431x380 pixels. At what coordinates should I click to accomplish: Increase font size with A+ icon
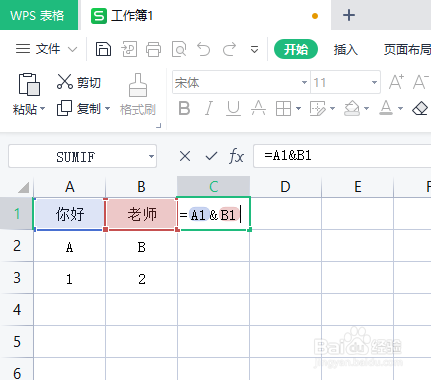pos(396,82)
